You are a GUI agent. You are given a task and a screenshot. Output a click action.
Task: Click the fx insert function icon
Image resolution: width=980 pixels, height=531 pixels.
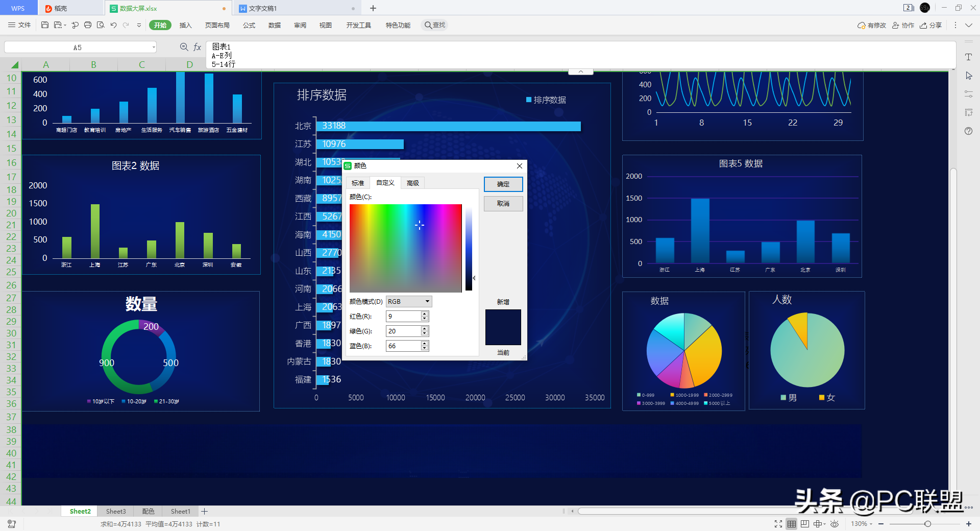point(198,47)
